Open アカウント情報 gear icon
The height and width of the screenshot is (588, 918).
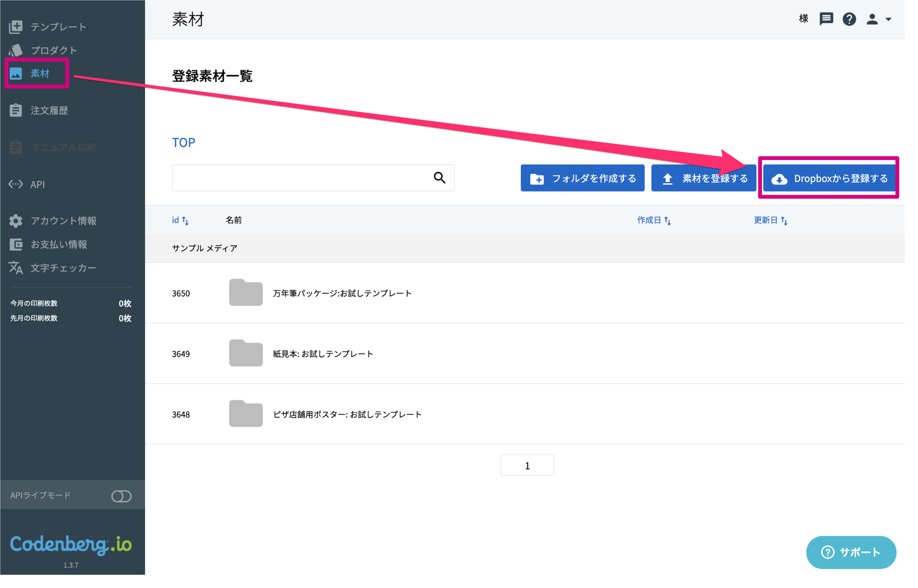16,221
